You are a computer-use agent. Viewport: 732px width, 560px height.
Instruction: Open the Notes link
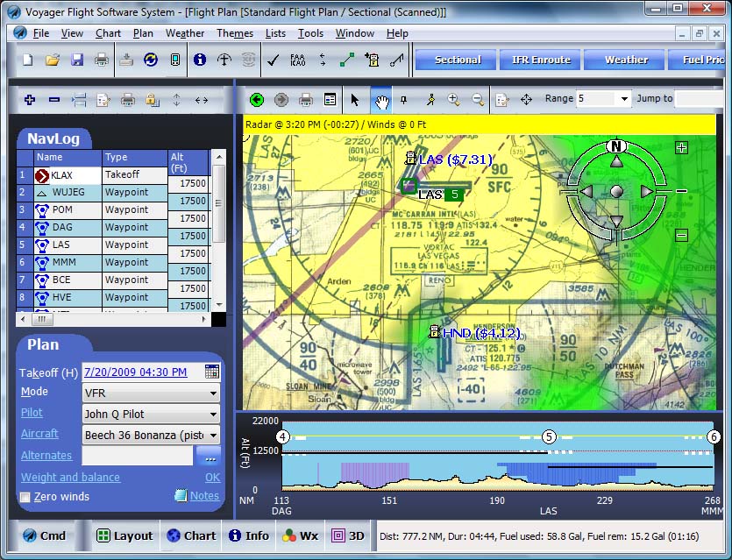(x=204, y=496)
